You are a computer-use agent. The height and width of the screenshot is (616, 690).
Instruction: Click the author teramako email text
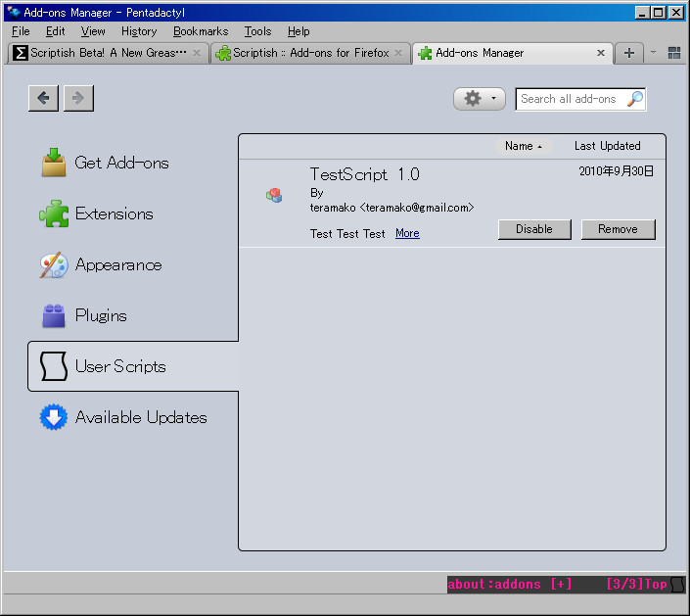coord(392,208)
